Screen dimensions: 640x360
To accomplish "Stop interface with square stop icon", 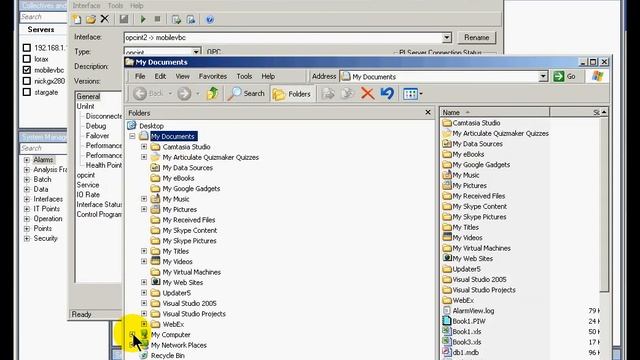I will click(157, 19).
